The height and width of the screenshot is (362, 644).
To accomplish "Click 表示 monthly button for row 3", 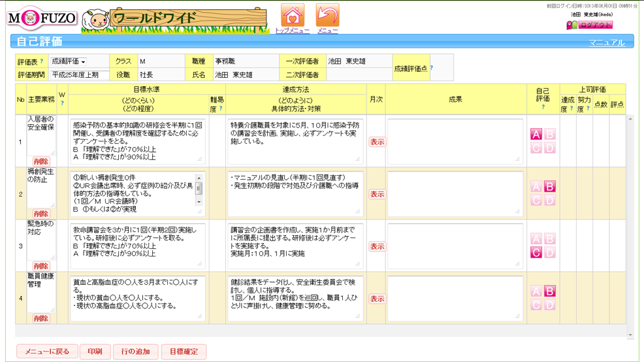I will click(377, 246).
